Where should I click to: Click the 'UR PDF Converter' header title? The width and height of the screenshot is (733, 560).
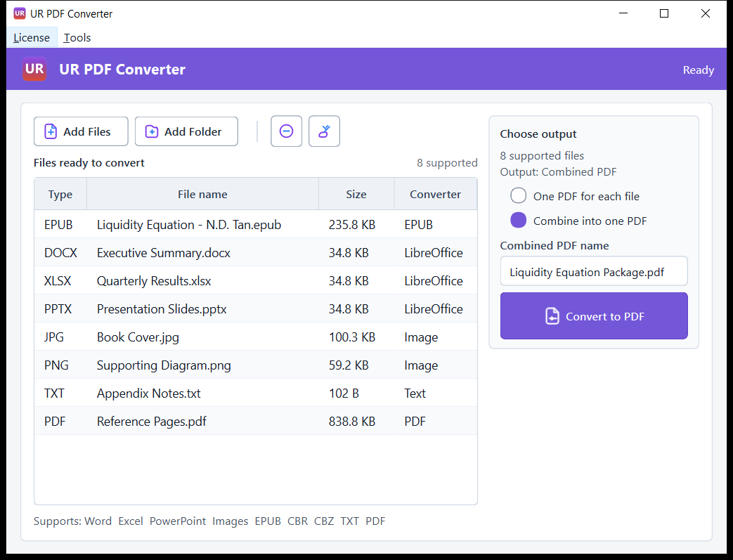pos(122,70)
